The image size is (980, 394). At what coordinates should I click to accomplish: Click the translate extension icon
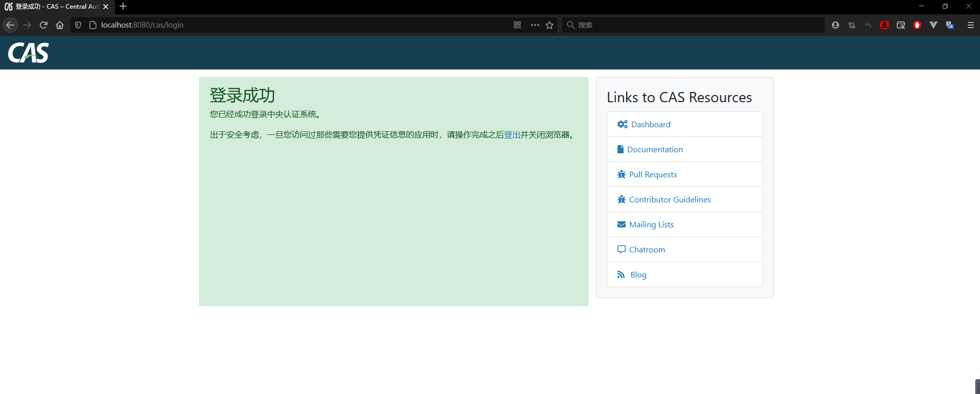tap(950, 25)
